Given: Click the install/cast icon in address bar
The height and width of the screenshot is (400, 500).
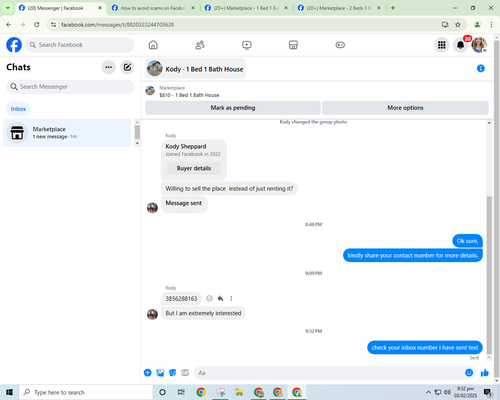Looking at the screenshot, I should click(x=445, y=25).
